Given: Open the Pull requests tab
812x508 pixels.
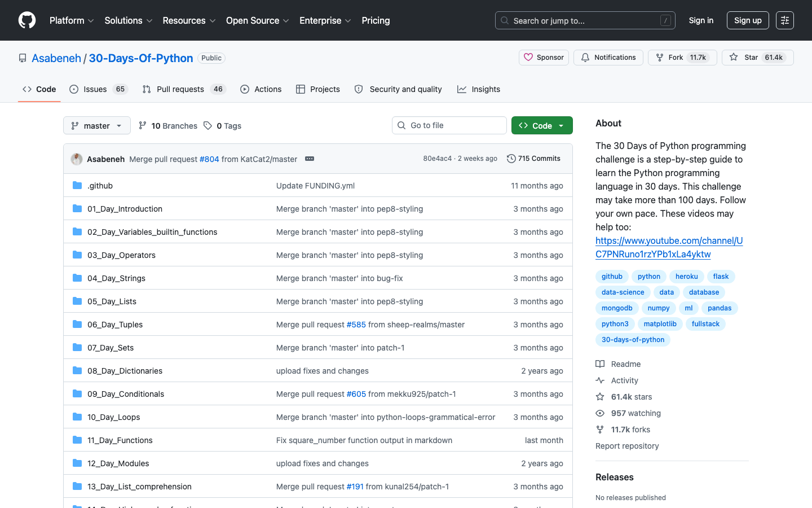Looking at the screenshot, I should 180,89.
